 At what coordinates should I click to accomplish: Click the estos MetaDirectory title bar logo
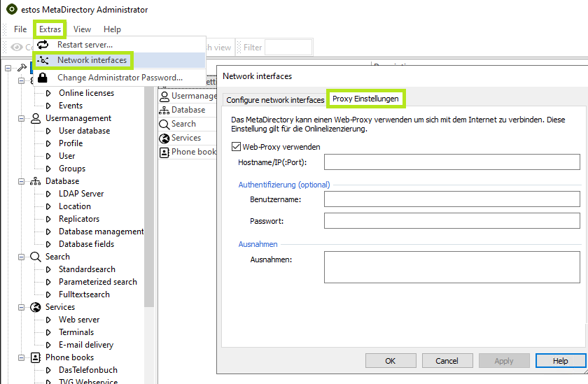(x=11, y=10)
